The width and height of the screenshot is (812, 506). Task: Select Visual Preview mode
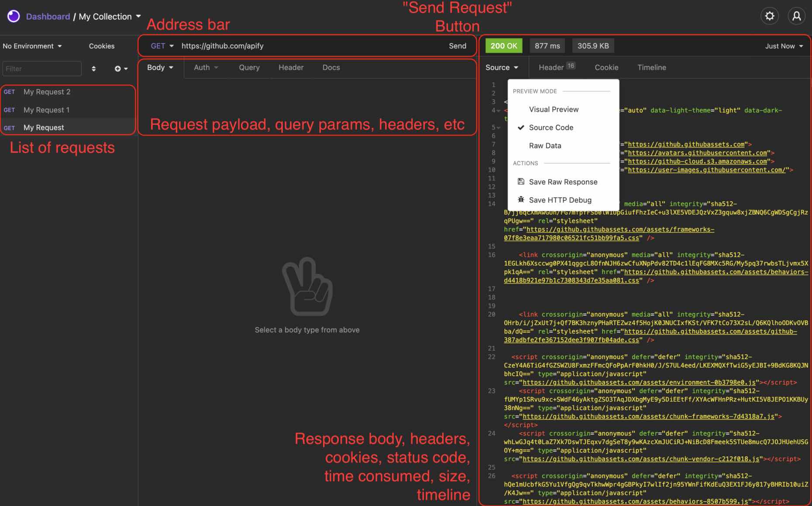[554, 109]
